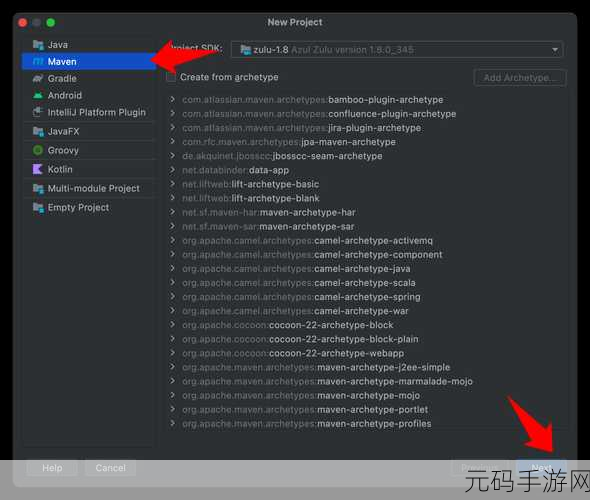The image size is (590, 500).
Task: Select JavaFX project type
Action: coord(89,131)
